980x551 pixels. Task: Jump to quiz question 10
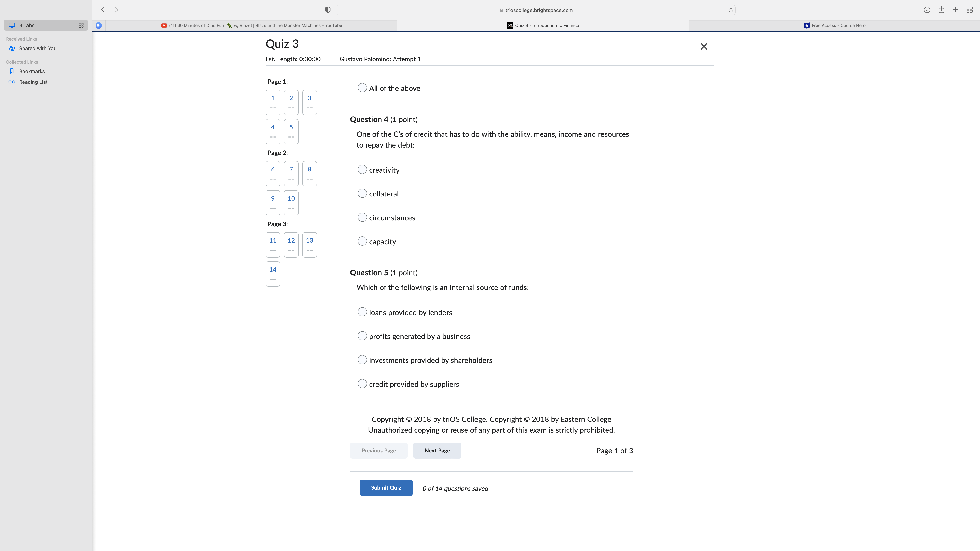coord(291,203)
